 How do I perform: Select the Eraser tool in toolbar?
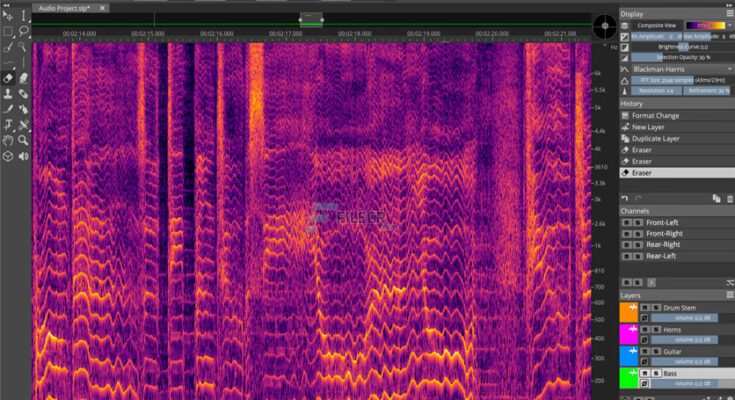point(8,77)
